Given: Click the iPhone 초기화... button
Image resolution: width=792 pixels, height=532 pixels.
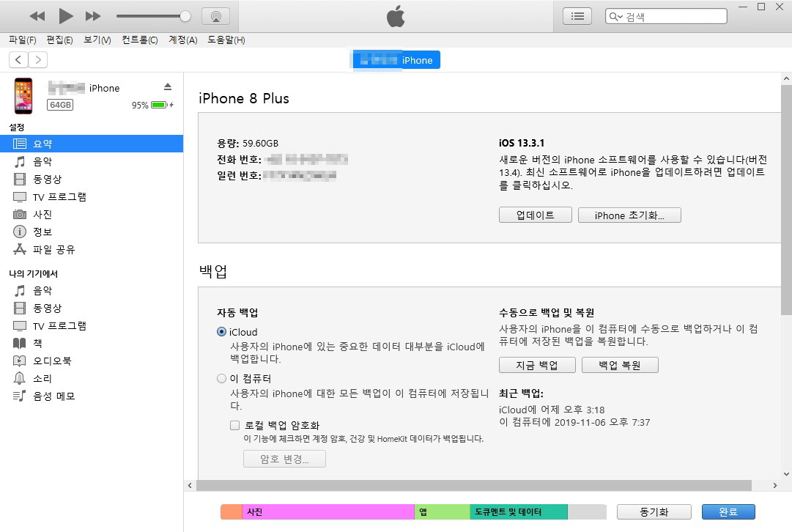Looking at the screenshot, I should [x=629, y=215].
